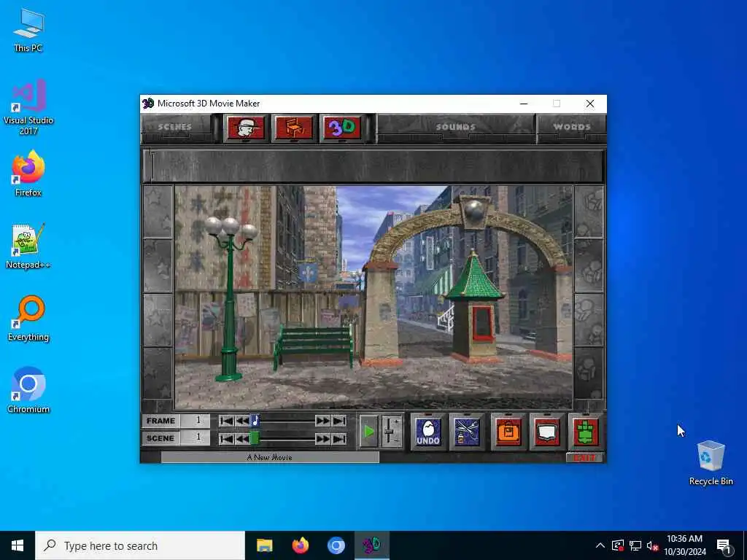The width and height of the screenshot is (747, 560).
Task: Click the taskbar clock showing 10:36 AM
Action: click(684, 545)
